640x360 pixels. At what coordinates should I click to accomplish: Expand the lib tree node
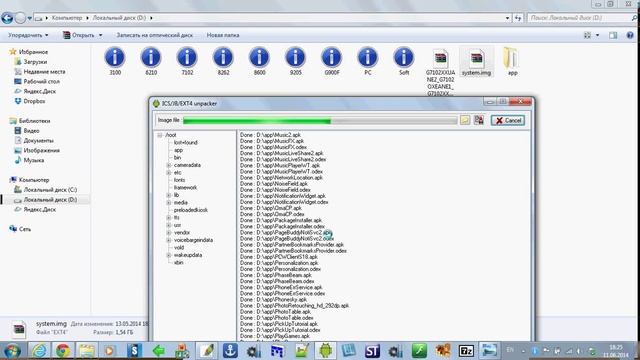pyautogui.click(x=169, y=195)
